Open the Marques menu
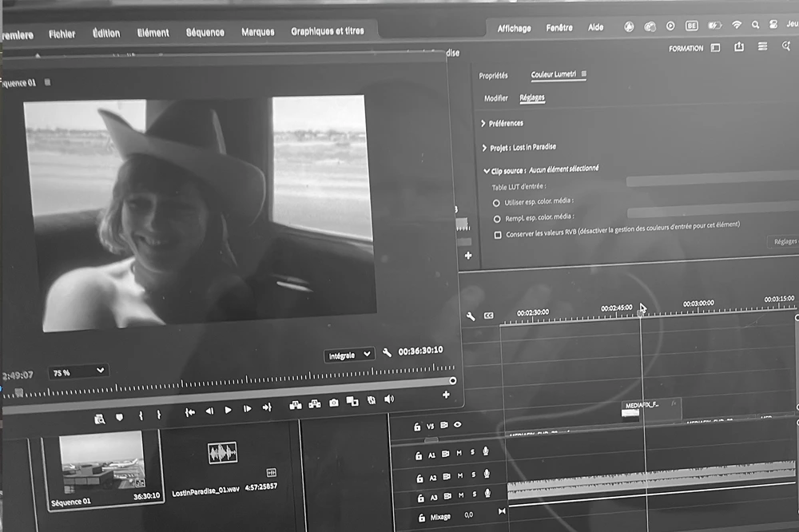This screenshot has width=799, height=532. tap(258, 32)
